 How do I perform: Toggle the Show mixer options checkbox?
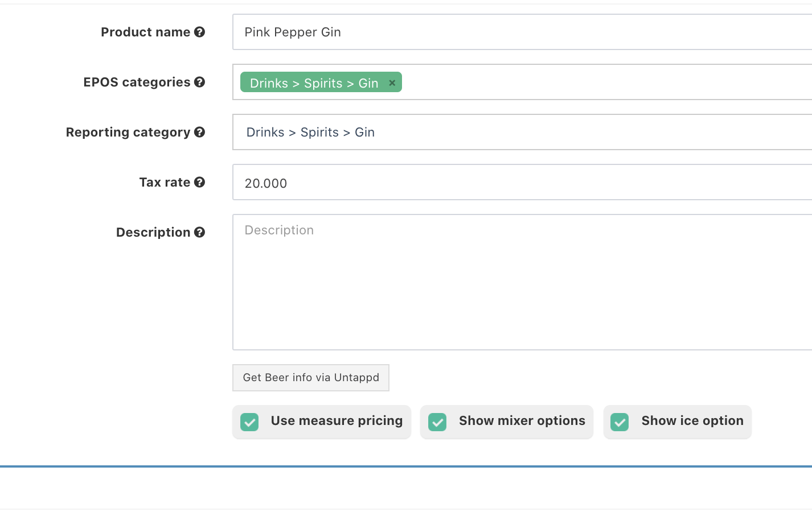[437, 422]
